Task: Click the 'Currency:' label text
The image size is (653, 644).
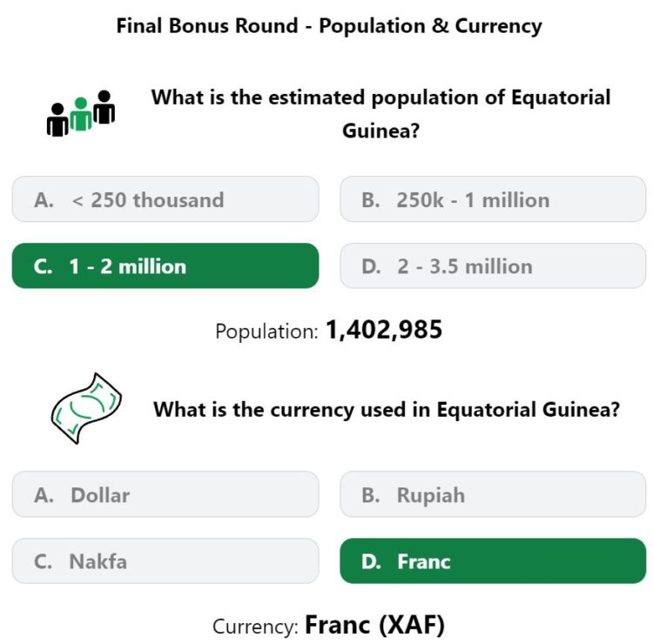Action: point(255,627)
